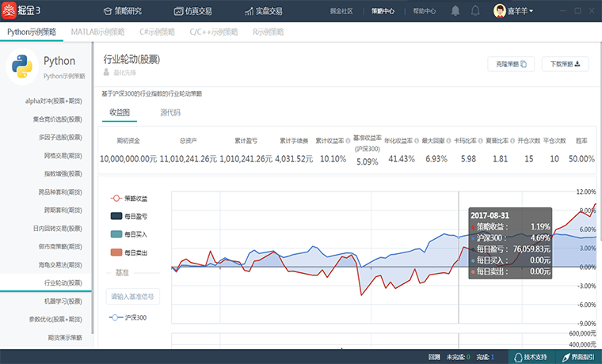Click 回测 in status bar
The width and height of the screenshot is (602, 364).
click(434, 357)
